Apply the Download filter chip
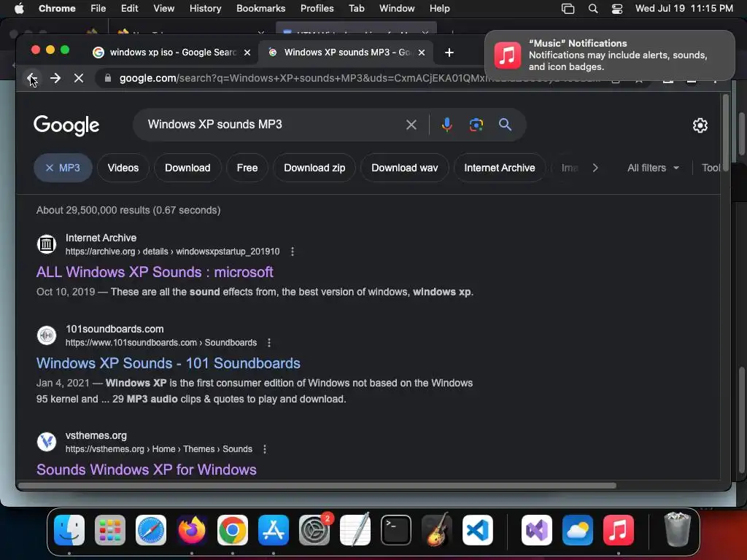The width and height of the screenshot is (747, 560). 187,168
